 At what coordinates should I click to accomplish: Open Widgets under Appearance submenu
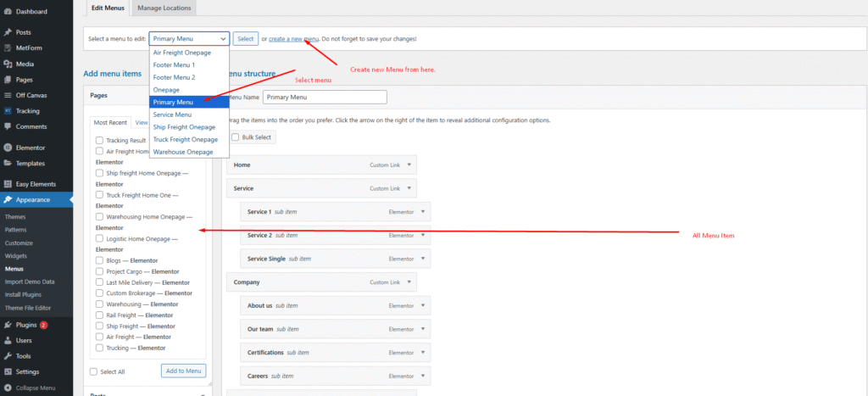[x=15, y=255]
